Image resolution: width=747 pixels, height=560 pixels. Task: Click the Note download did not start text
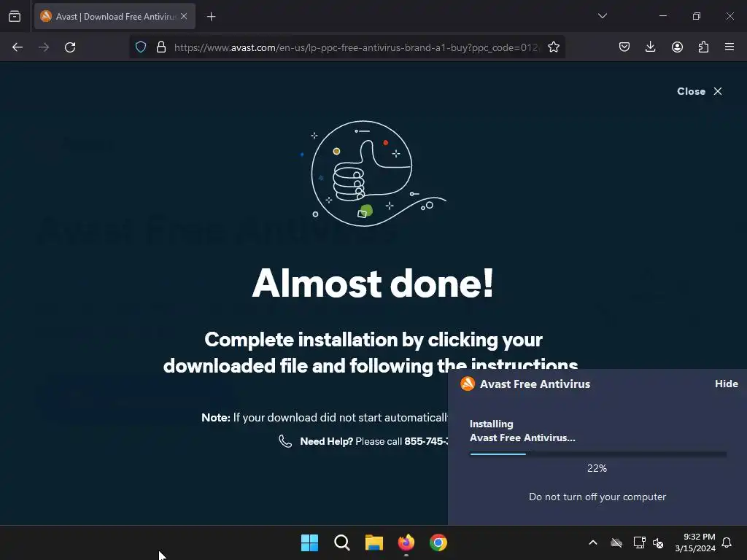click(x=325, y=418)
